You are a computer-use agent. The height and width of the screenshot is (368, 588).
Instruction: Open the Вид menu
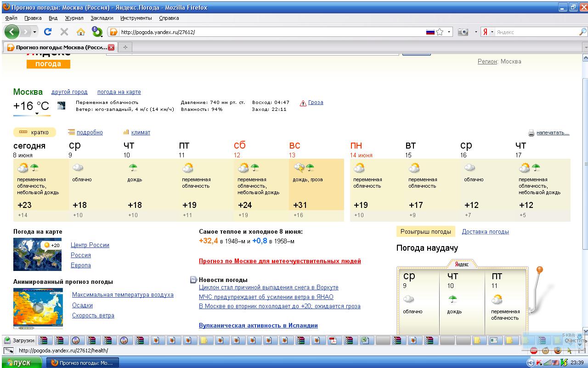[53, 18]
